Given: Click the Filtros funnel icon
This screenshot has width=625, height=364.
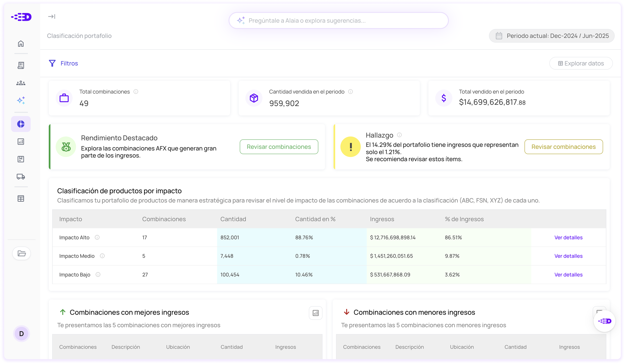Looking at the screenshot, I should 52,63.
